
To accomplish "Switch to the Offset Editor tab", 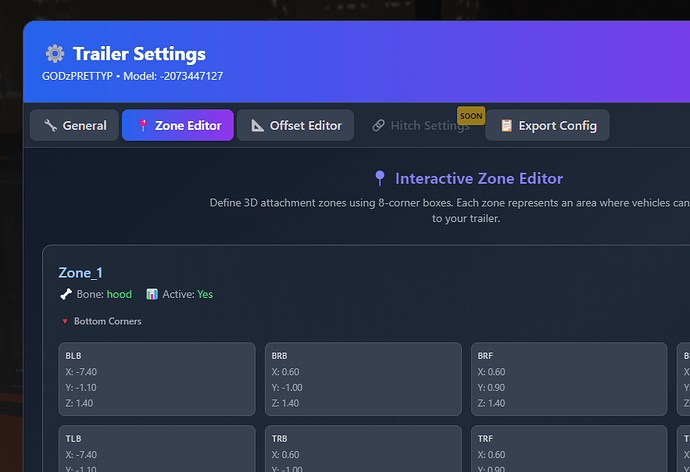I will (295, 125).
